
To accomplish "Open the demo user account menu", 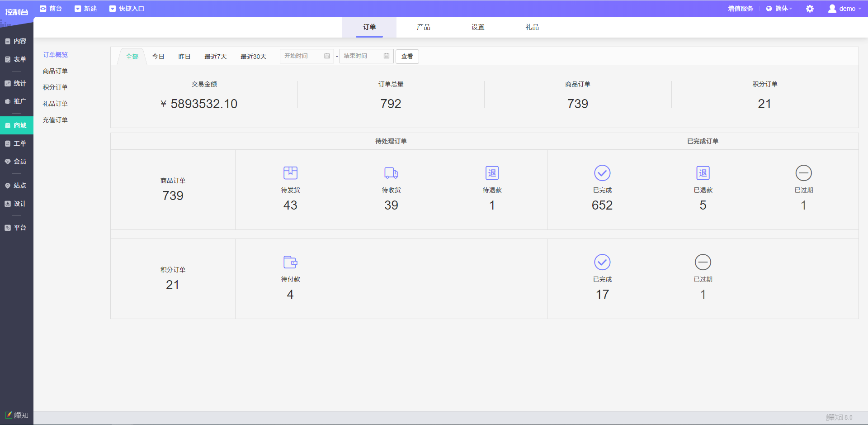I will (x=844, y=9).
